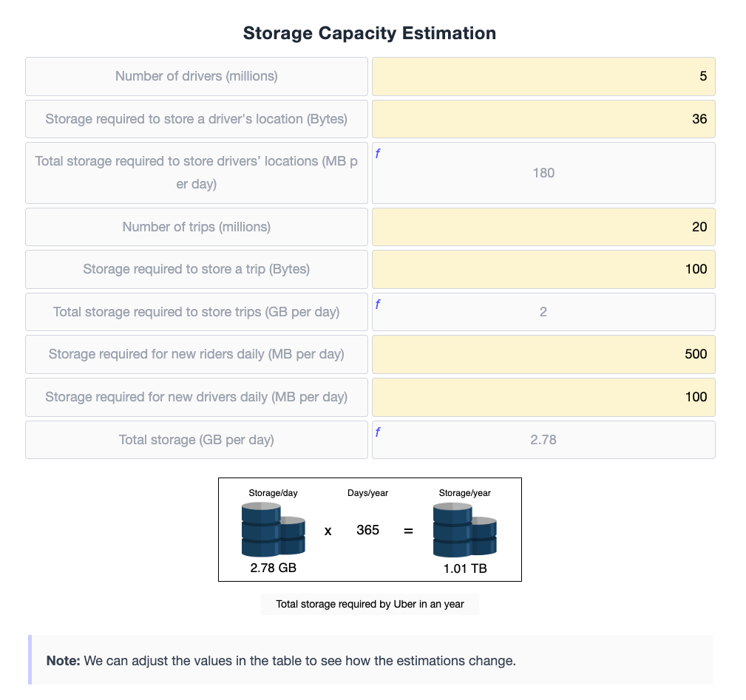746x700 pixels.
Task: Select the new riders daily storage field
Action: 543,354
